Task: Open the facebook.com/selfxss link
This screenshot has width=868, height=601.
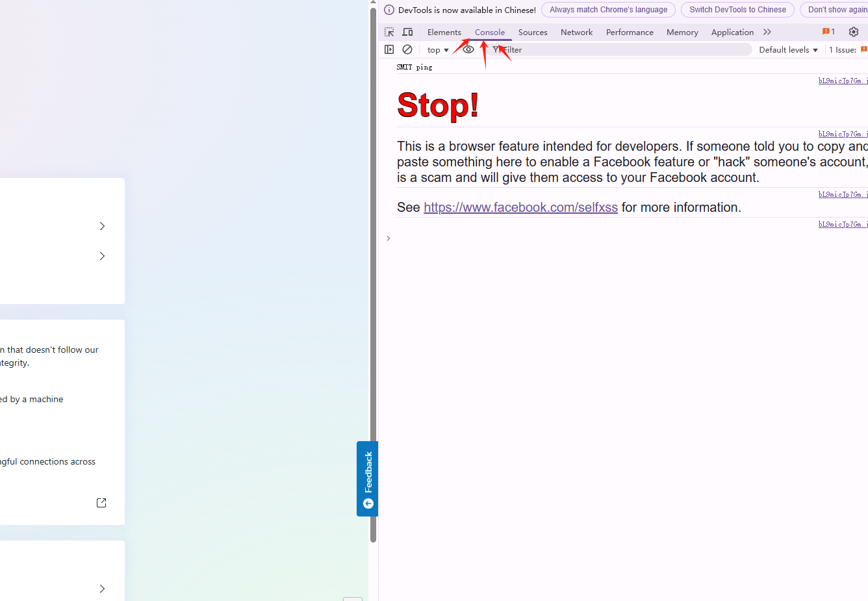Action: [x=520, y=207]
